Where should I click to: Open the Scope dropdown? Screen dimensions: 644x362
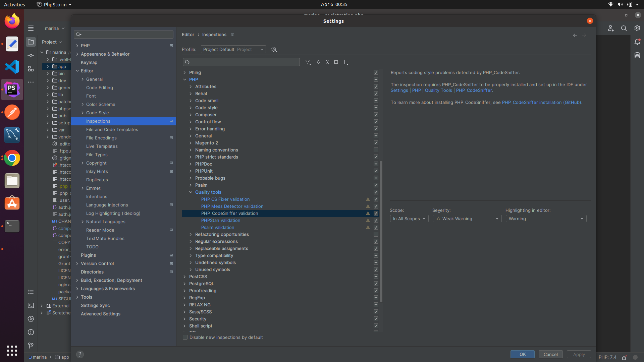409,219
